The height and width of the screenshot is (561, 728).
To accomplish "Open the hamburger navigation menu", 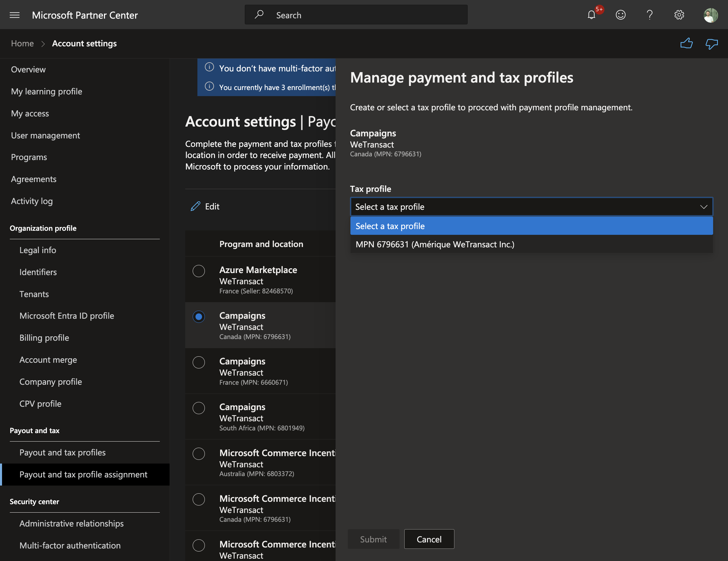I will [15, 15].
